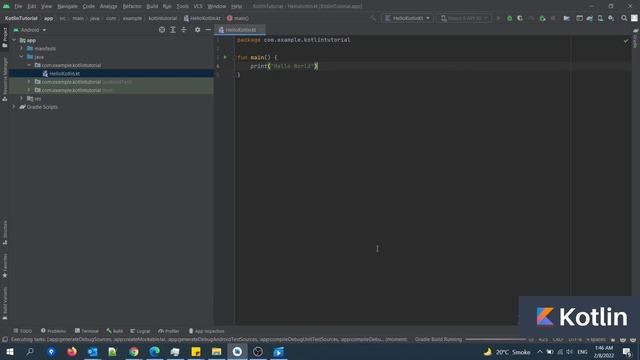Open Google Chrome from the taskbar
The image size is (640, 360).
pyautogui.click(x=133, y=352)
